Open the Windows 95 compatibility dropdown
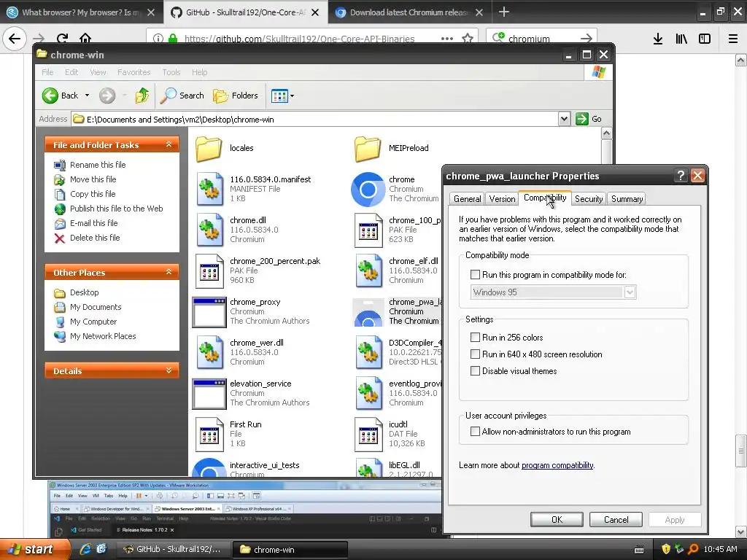 coord(630,292)
